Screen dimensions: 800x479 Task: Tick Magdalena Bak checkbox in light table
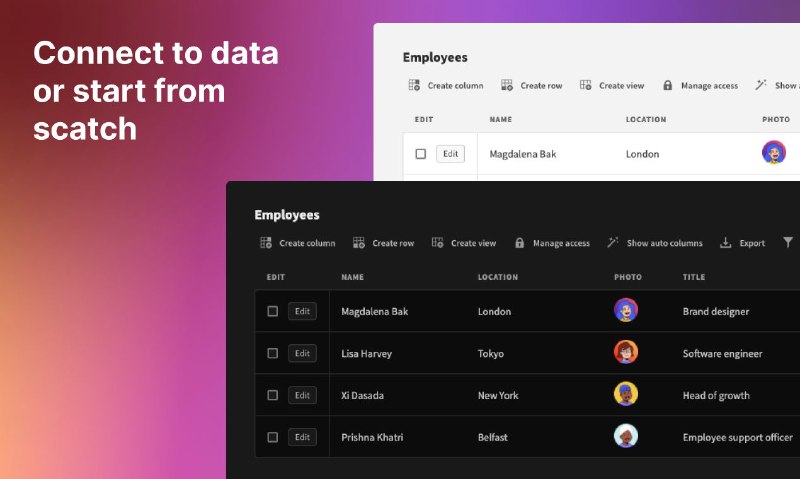(x=420, y=154)
